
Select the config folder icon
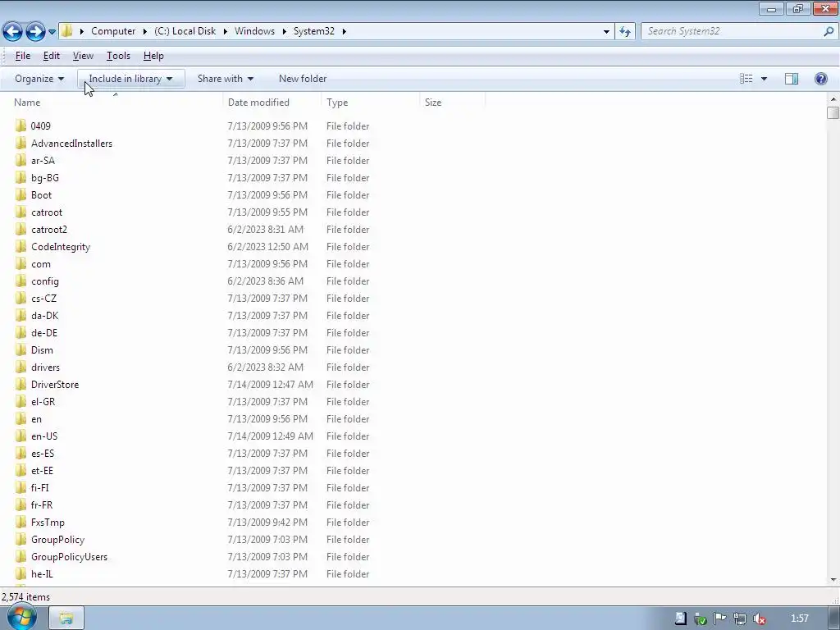point(21,281)
